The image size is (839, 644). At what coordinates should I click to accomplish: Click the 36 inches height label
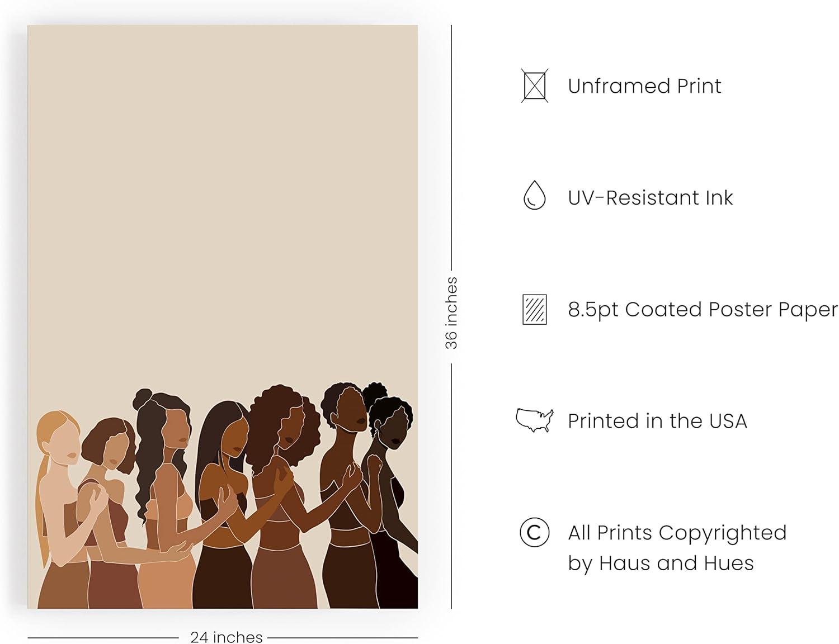[451, 313]
